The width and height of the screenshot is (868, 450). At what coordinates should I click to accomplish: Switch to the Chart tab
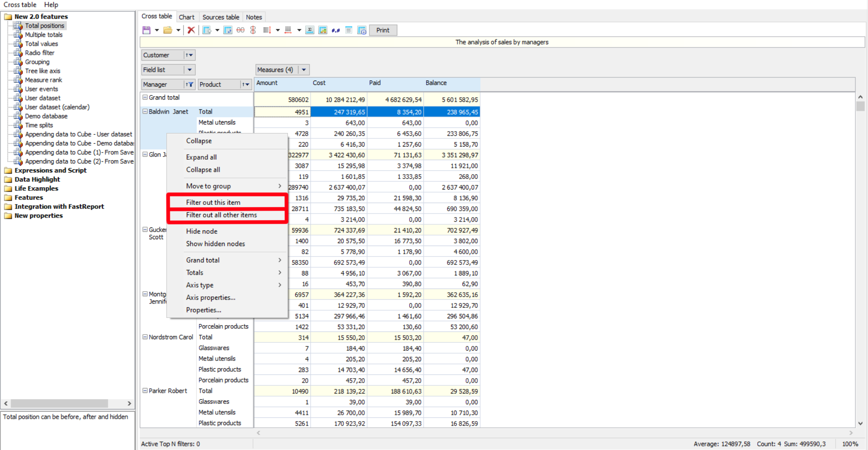[187, 17]
